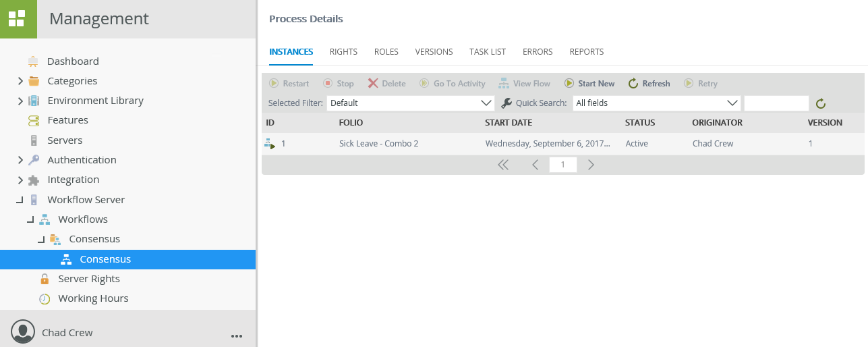Viewport: 868px width, 347px height.
Task: Switch to the Reports tab
Action: [x=587, y=52]
